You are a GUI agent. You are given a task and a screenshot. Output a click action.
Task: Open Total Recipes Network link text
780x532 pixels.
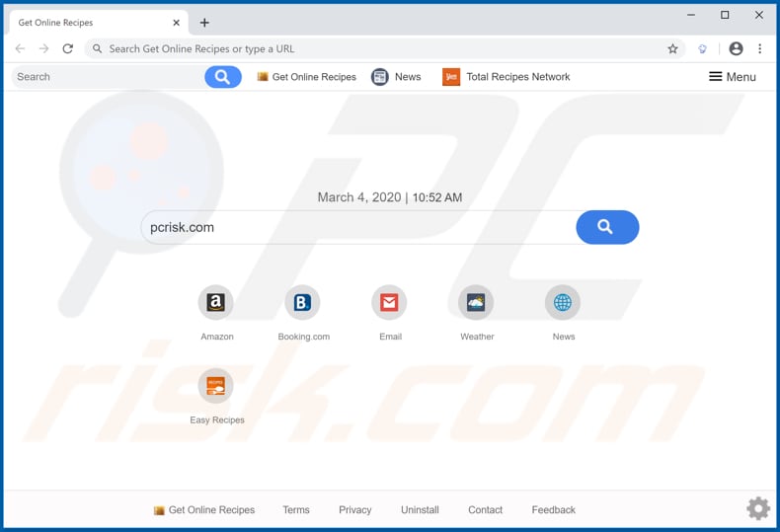(x=517, y=77)
